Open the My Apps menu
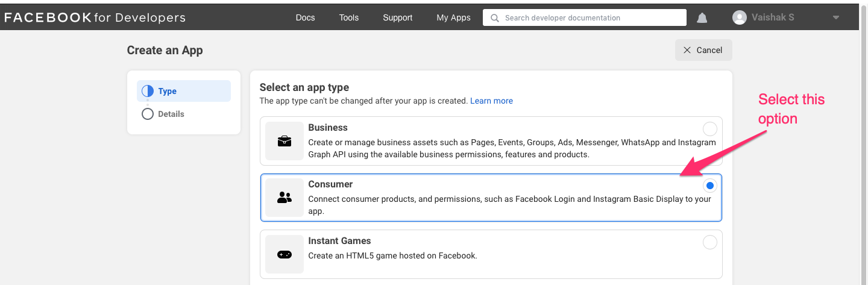Screen dimensions: 868x285 [453, 17]
